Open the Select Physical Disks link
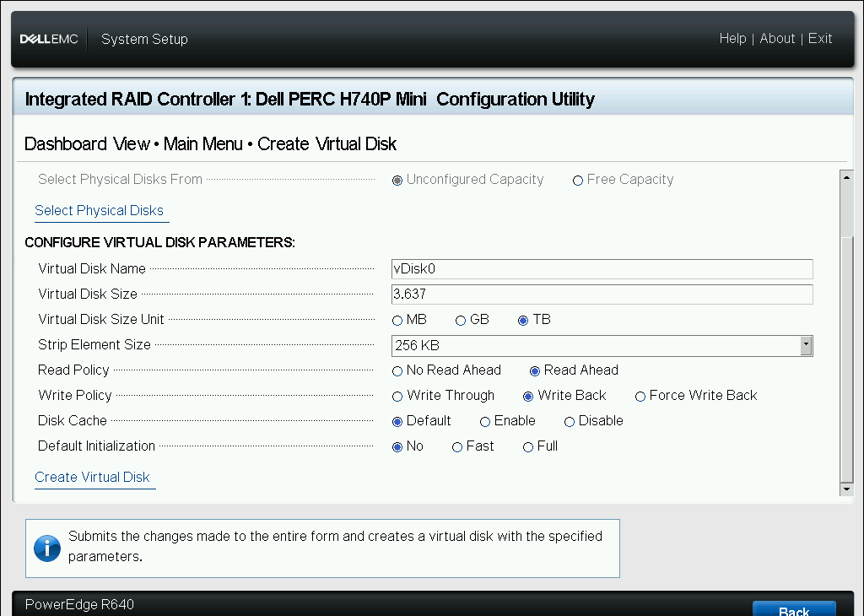This screenshot has height=616, width=864. tap(100, 210)
